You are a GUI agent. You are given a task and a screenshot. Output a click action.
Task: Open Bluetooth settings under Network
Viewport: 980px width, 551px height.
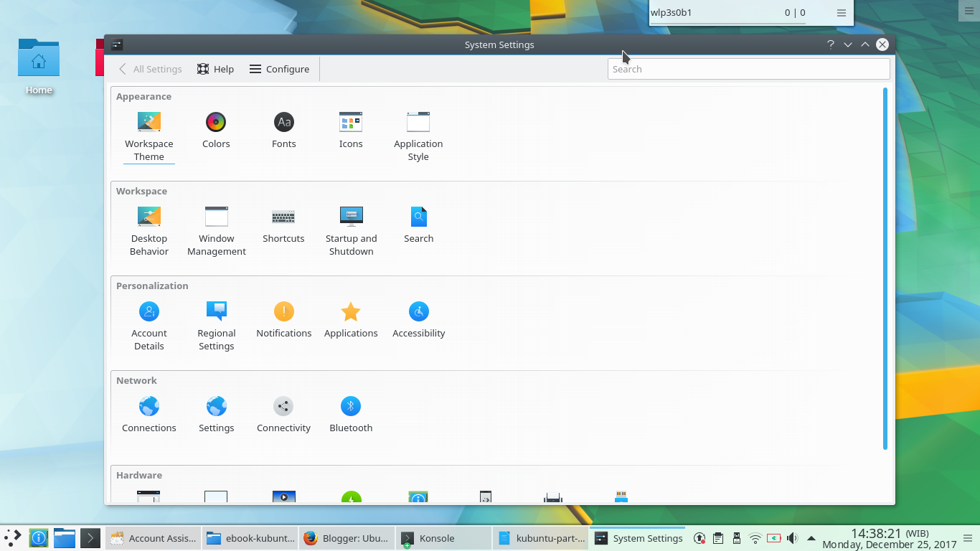351,413
